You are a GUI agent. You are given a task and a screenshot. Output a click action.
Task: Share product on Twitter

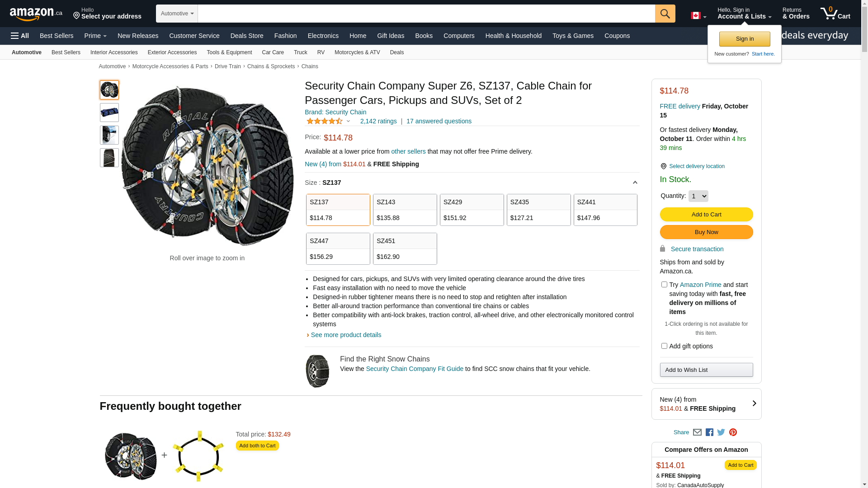pos(721,432)
